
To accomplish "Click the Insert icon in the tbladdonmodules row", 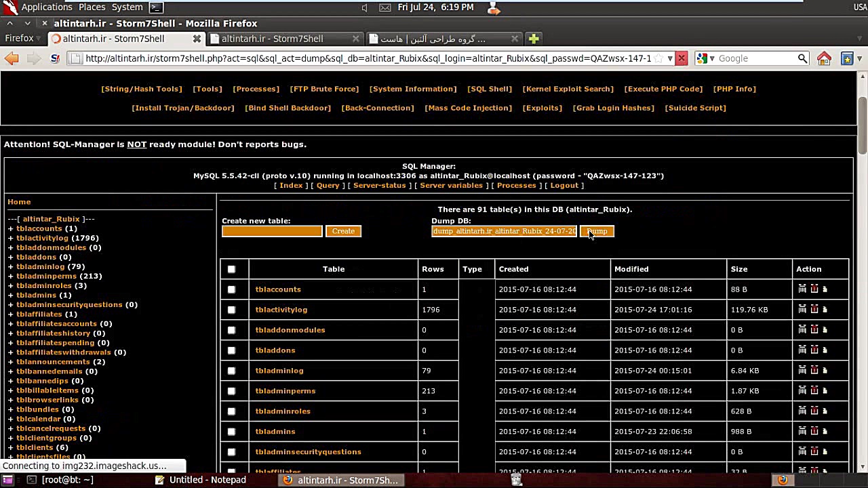I will pyautogui.click(x=825, y=329).
